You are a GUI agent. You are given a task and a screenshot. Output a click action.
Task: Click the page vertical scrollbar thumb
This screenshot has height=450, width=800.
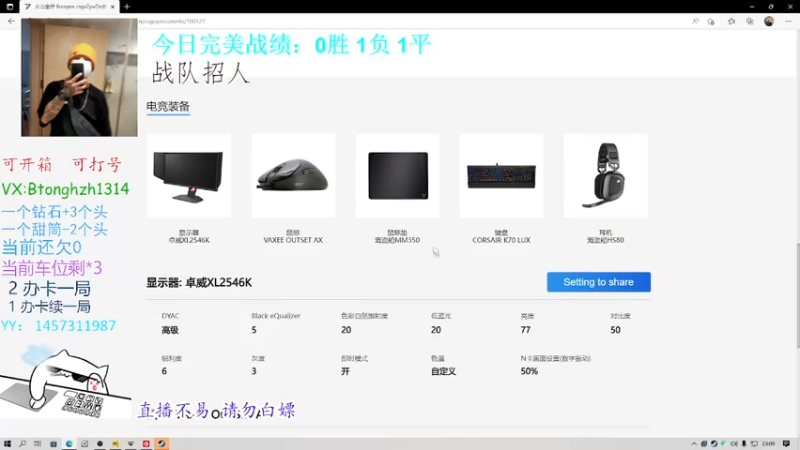pos(797,296)
